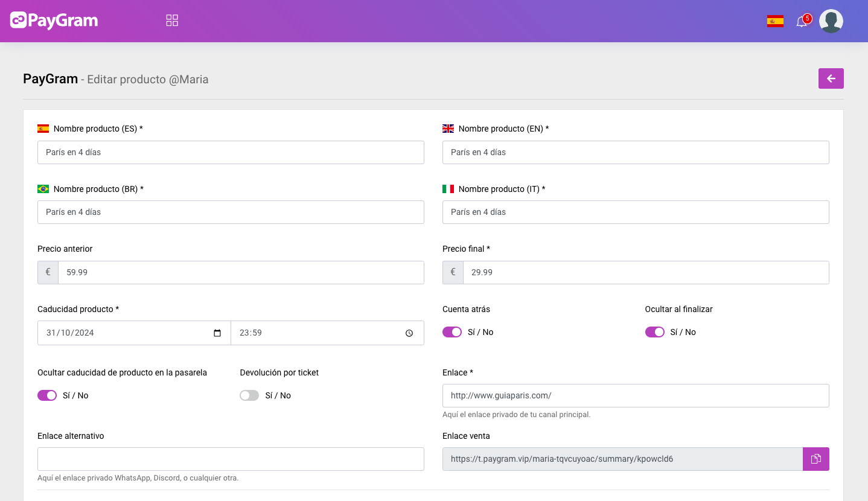Open the calendar picker in Caducidad producto

pyautogui.click(x=217, y=333)
